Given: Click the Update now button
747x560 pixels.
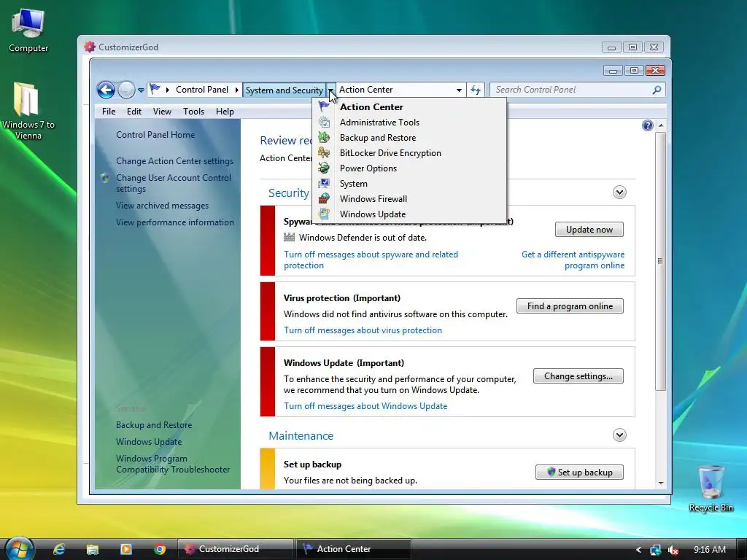Looking at the screenshot, I should click(x=589, y=230).
